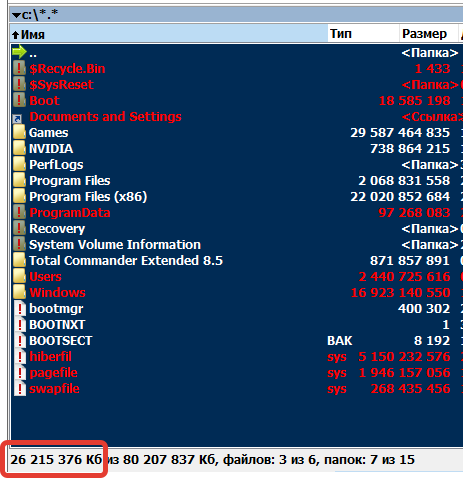The width and height of the screenshot is (463, 478).
Task: Select the Windows folder icon
Action: (19, 292)
